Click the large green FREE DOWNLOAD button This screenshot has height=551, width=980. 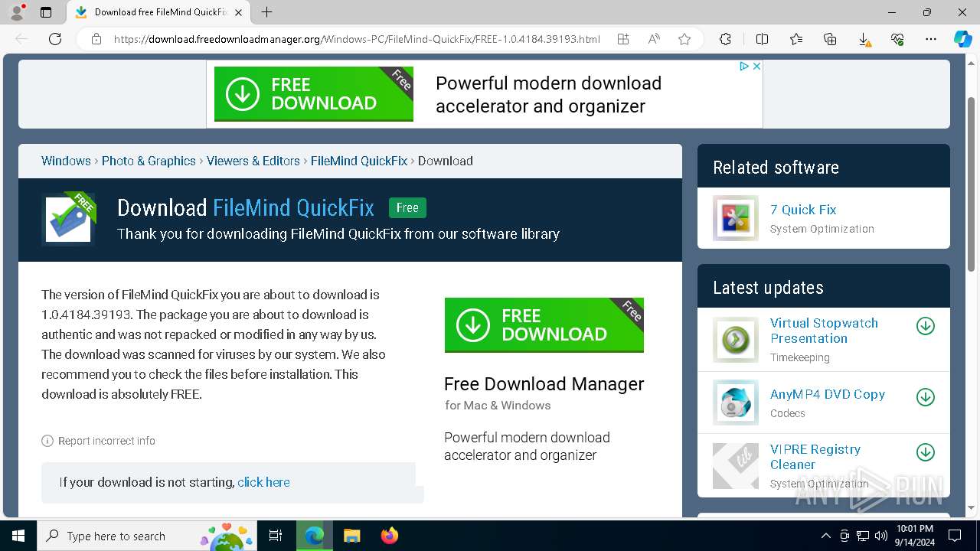[x=544, y=325]
